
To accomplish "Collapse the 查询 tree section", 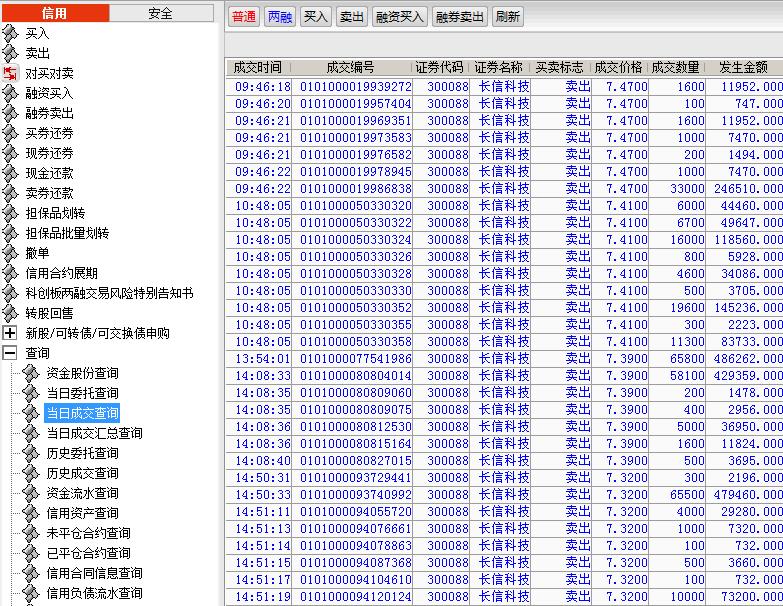I will (10, 353).
